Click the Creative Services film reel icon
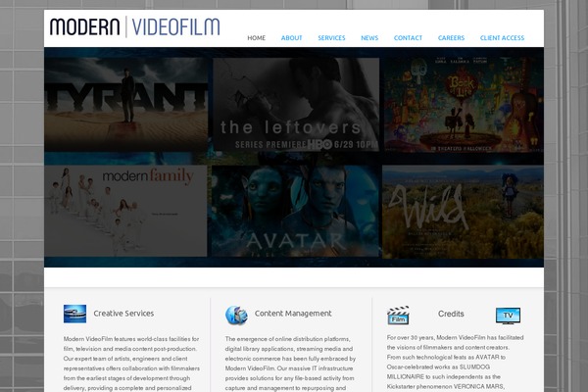588x392 pixels. [75, 314]
